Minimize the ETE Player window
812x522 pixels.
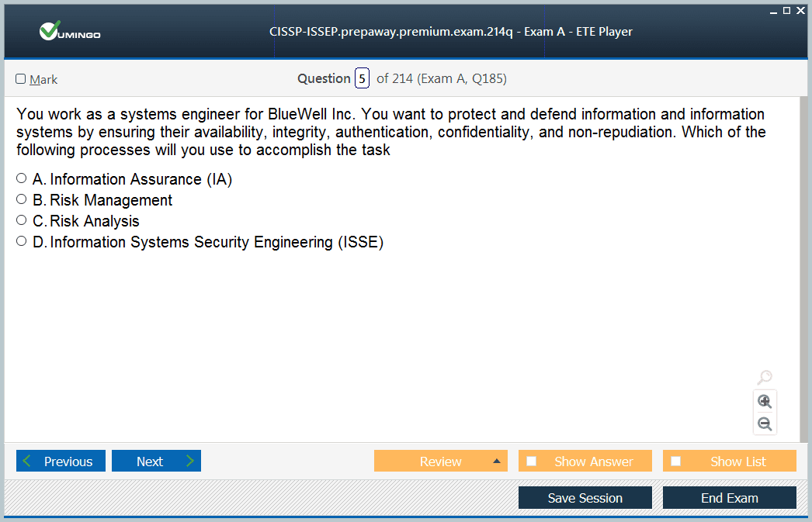[774, 11]
